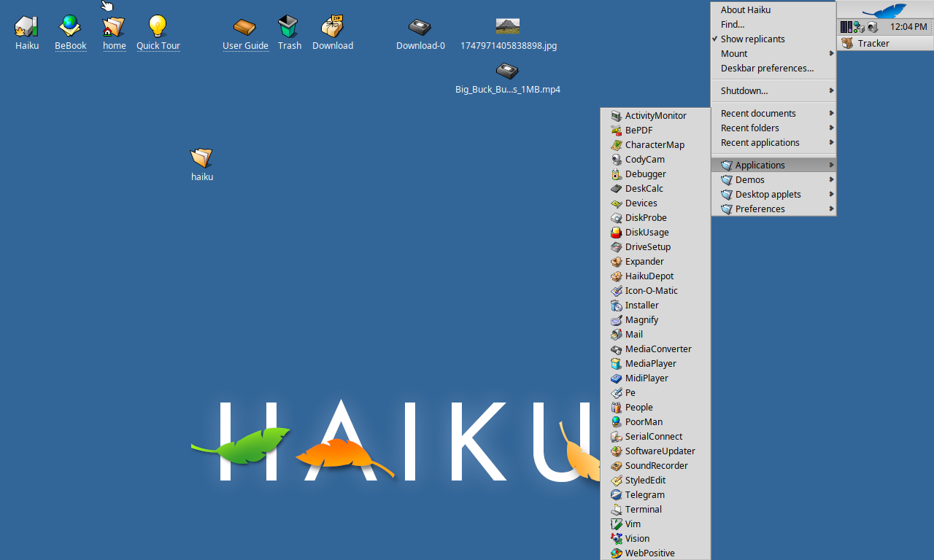Open MidiPlayer from the Applications list
This screenshot has height=560, width=934.
655,378
